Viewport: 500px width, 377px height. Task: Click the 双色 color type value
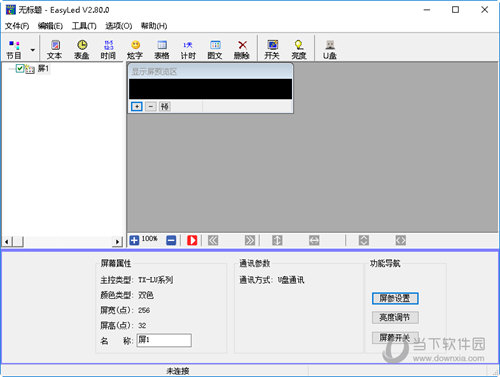(146, 295)
